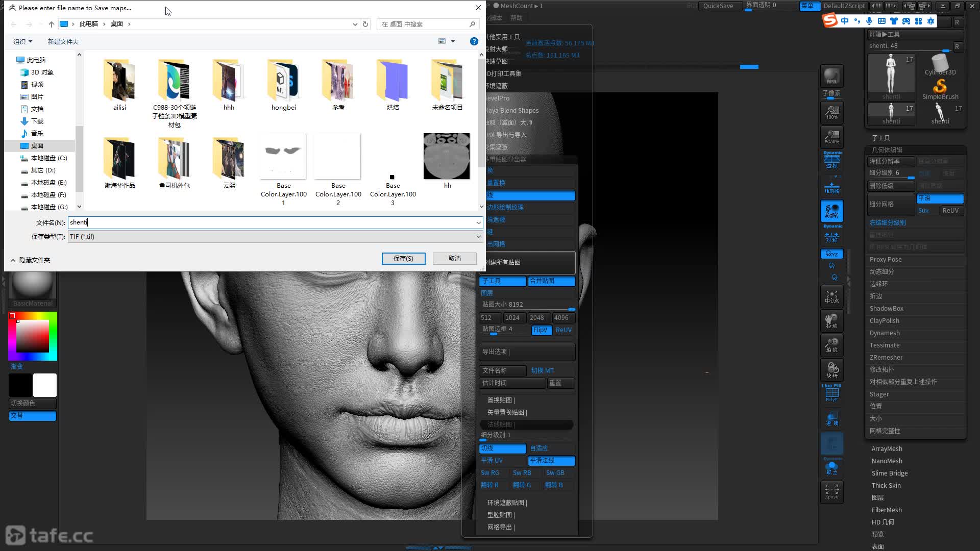Open the 帮助 help menu
This screenshot has height=551, width=980.
tap(517, 18)
